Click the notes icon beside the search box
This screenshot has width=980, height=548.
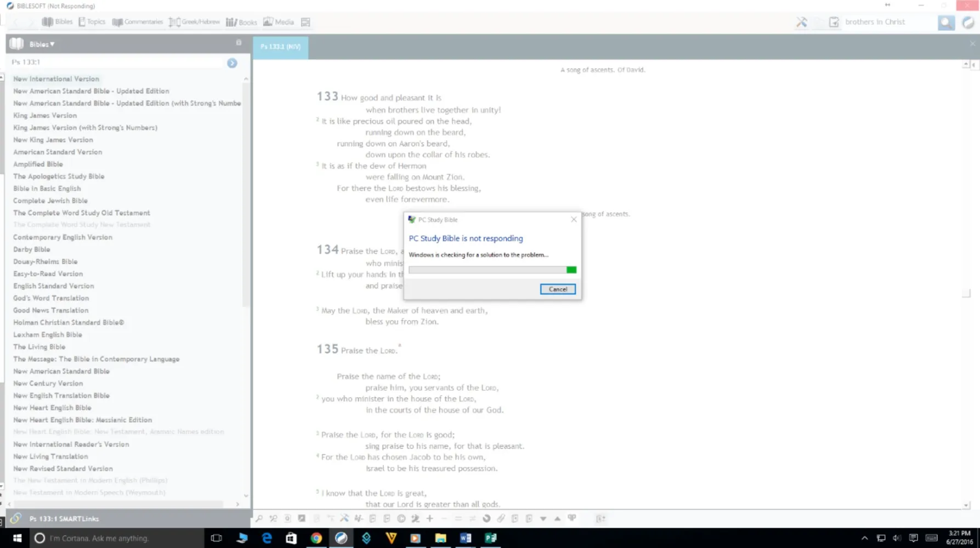pos(834,22)
